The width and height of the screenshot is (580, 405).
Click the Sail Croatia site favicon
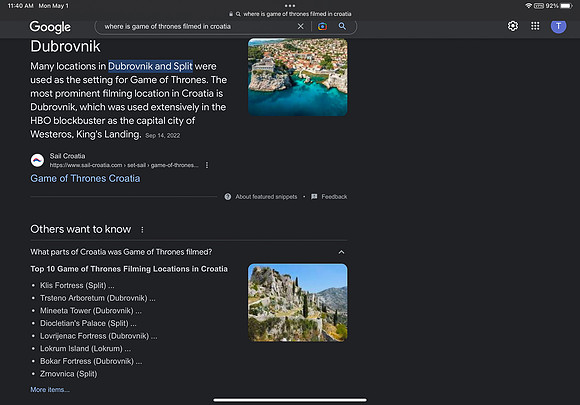37,161
